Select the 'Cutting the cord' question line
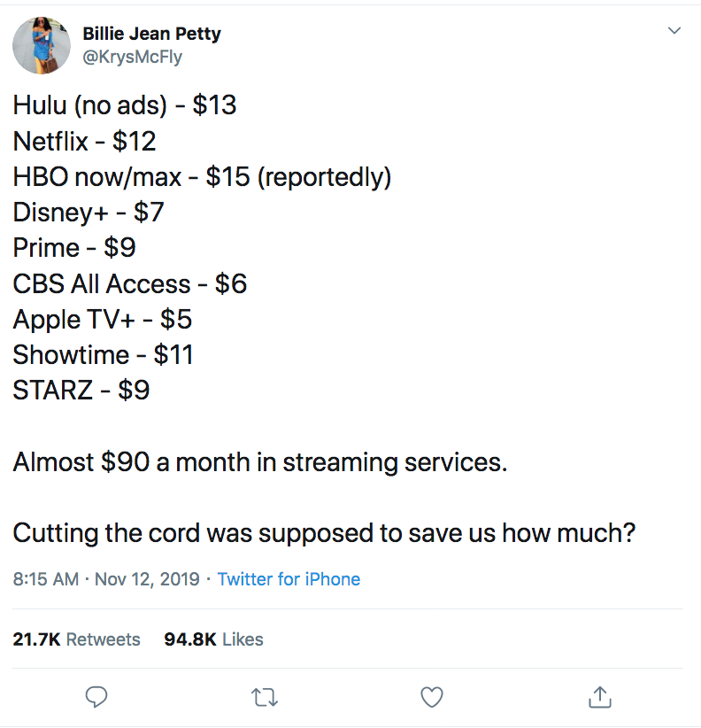Viewport: 701px width, 728px height. (x=324, y=533)
